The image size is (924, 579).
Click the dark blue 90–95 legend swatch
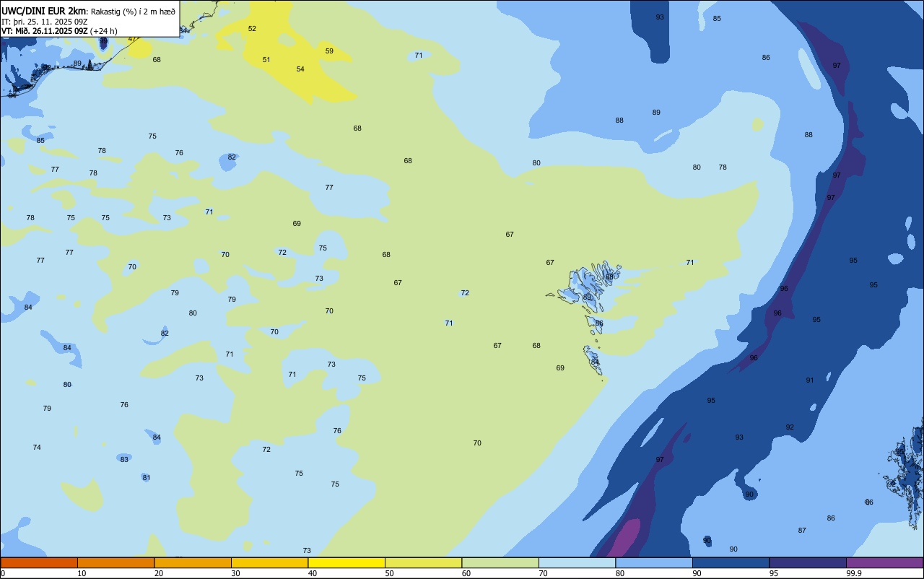click(x=731, y=562)
